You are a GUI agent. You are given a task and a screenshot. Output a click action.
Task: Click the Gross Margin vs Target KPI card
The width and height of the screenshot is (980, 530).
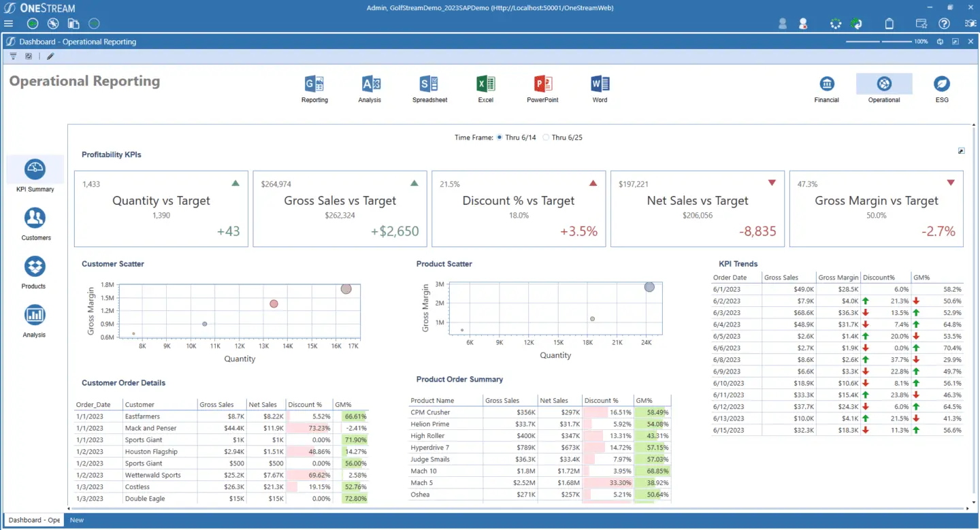(877, 209)
